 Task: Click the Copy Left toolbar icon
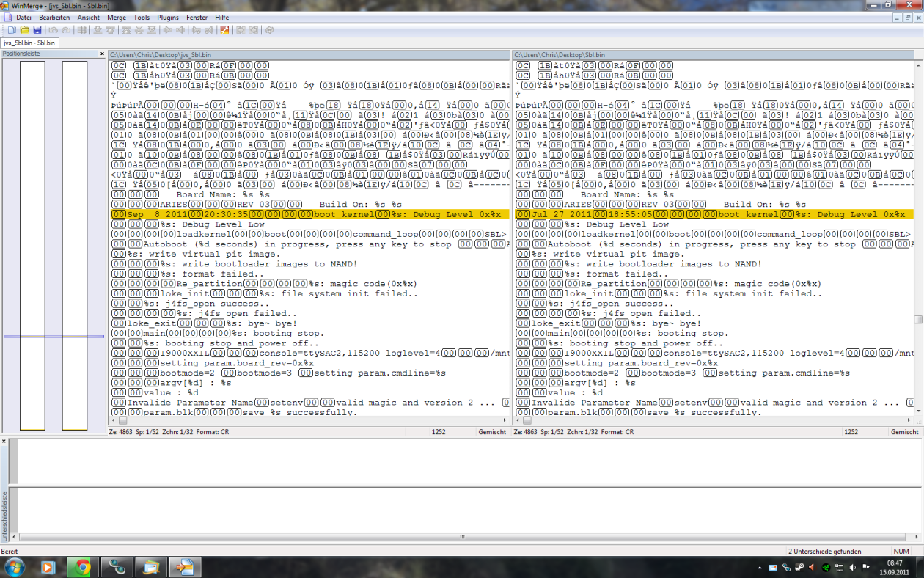pos(180,30)
